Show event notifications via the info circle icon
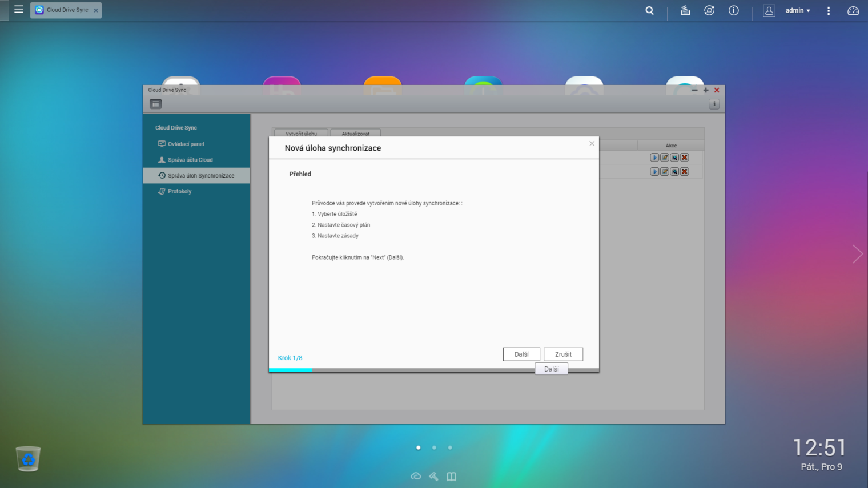Viewport: 868px width, 488px height. (x=734, y=10)
